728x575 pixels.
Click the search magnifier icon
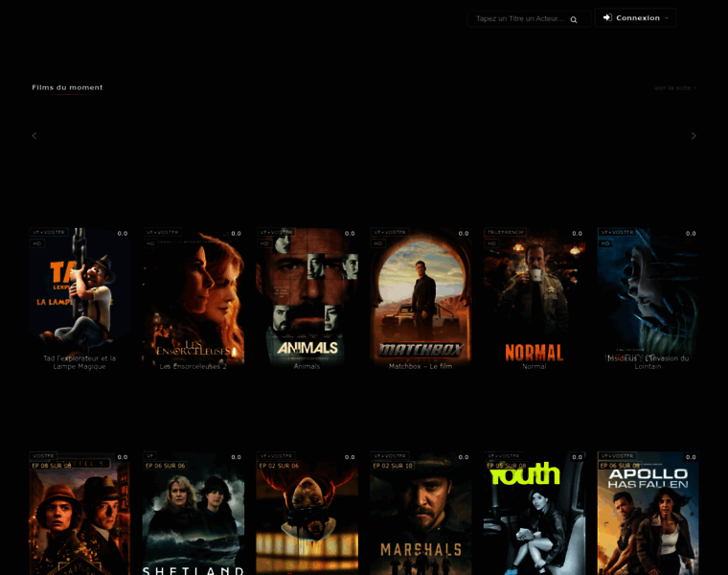574,19
